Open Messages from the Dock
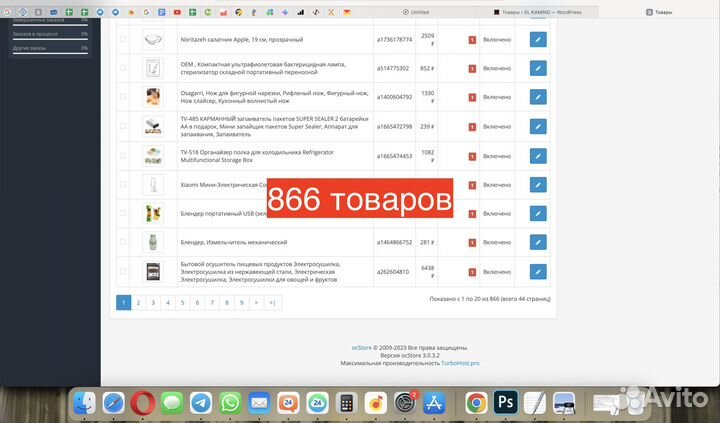 click(x=172, y=403)
